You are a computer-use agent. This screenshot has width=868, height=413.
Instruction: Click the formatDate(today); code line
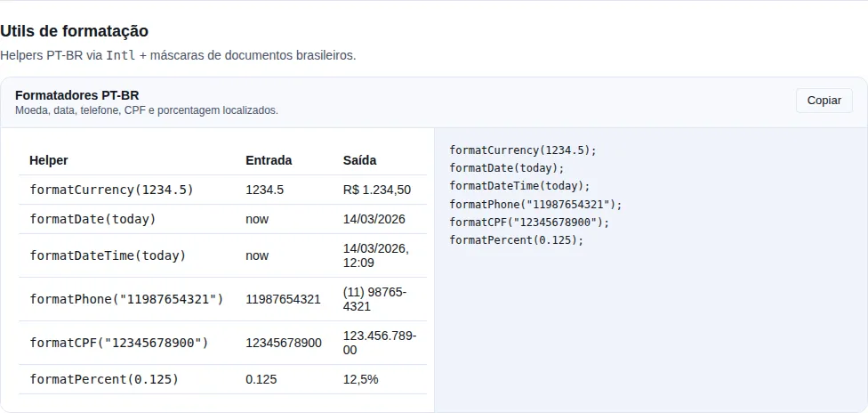click(x=507, y=168)
